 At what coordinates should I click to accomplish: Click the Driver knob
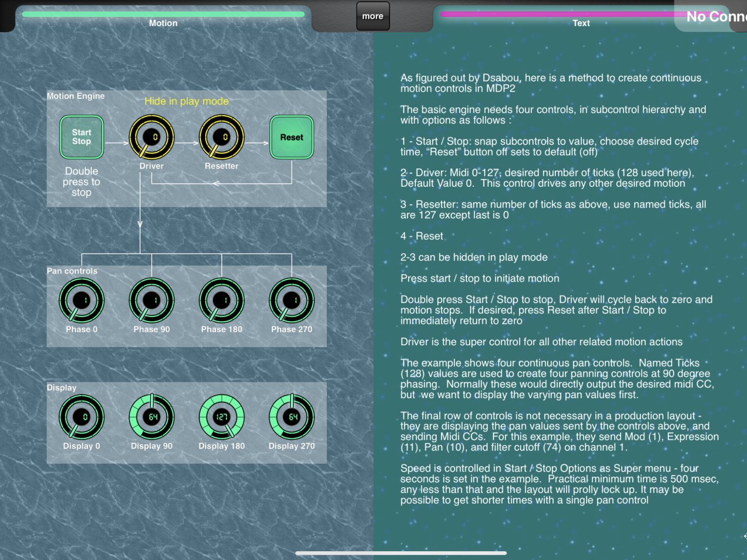click(152, 137)
